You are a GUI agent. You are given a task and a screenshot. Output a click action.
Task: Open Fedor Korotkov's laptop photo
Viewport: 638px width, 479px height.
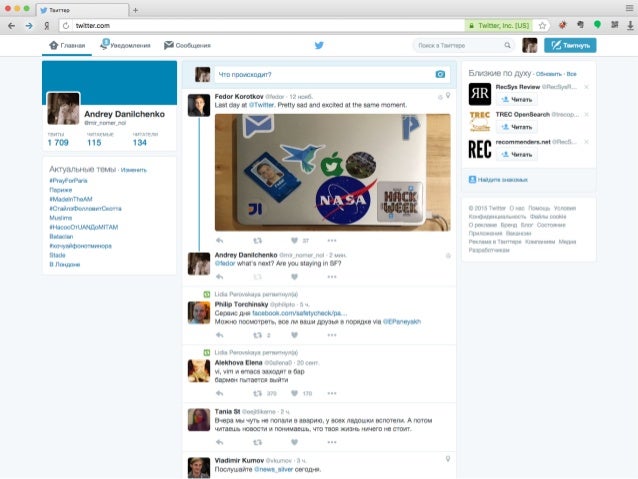pyautogui.click(x=332, y=173)
